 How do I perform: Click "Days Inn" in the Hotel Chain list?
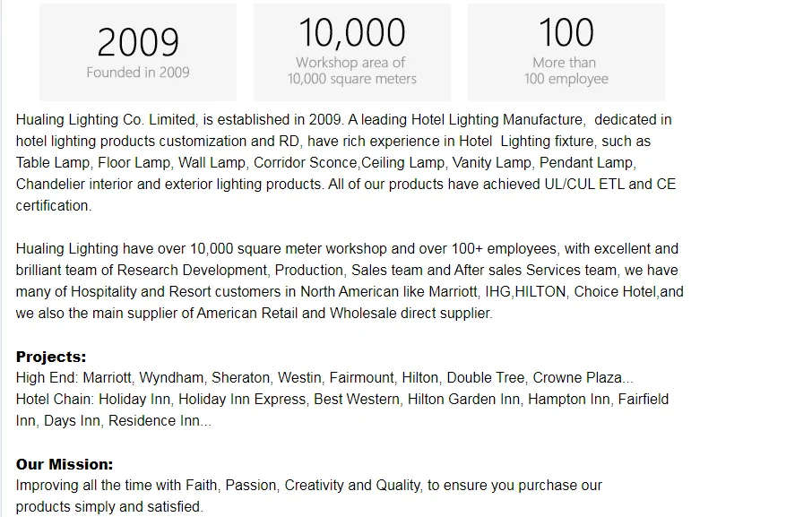click(x=72, y=421)
